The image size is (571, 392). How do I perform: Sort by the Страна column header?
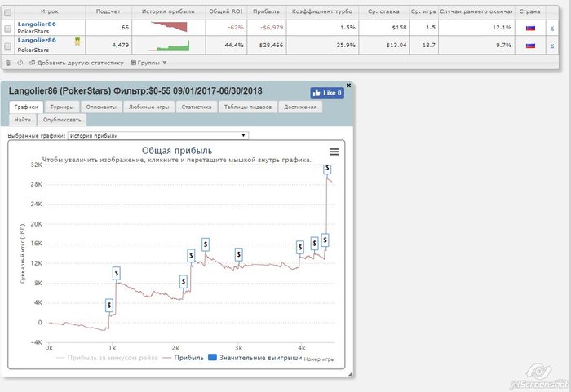(x=530, y=11)
